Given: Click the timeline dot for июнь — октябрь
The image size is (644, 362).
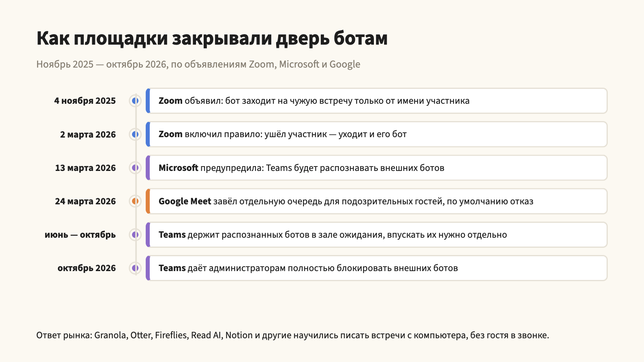Looking at the screenshot, I should 136,234.
